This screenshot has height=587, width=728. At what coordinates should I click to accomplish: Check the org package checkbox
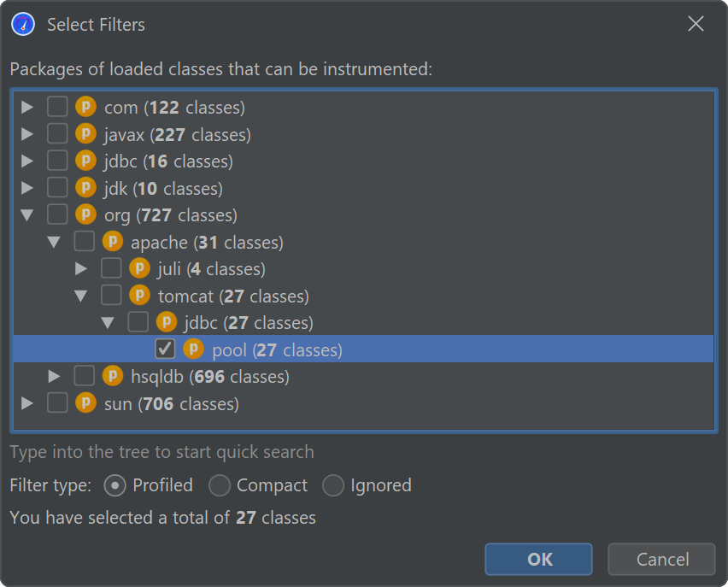coord(57,214)
